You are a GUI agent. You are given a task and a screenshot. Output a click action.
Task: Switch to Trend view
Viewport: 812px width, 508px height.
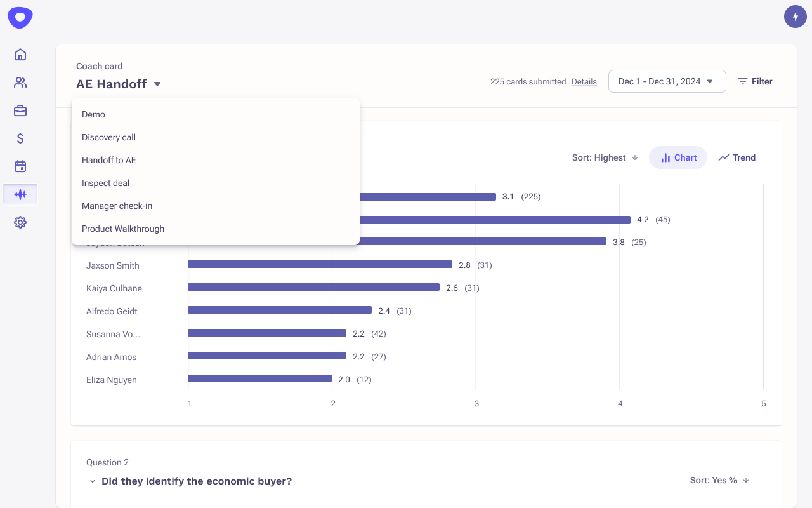[x=737, y=157]
